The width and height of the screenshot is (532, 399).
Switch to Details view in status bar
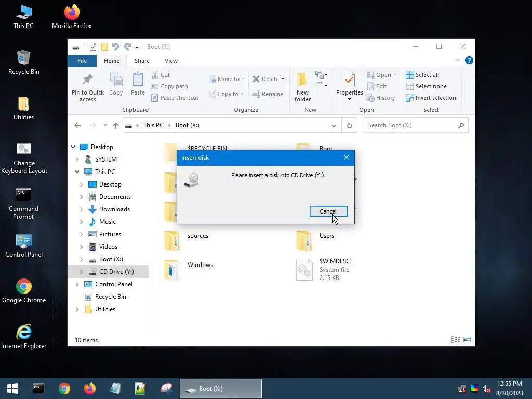tap(456, 340)
